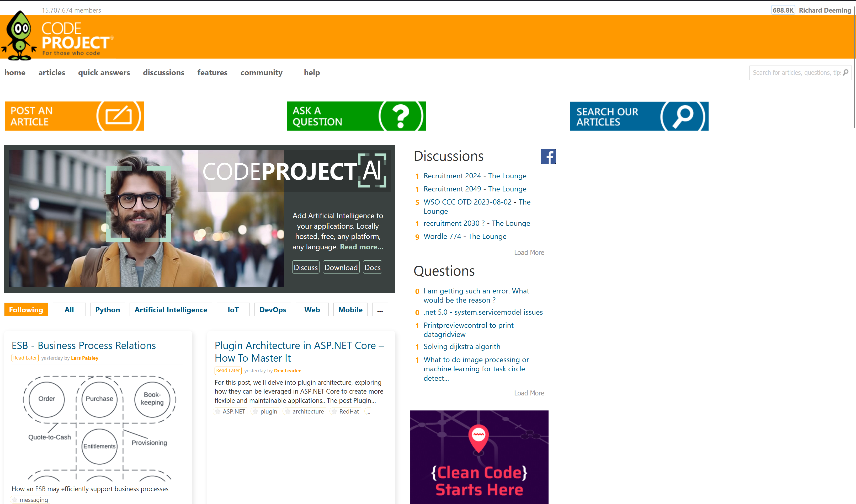Click the ASP.NET tag
856x504 pixels.
coord(234,411)
